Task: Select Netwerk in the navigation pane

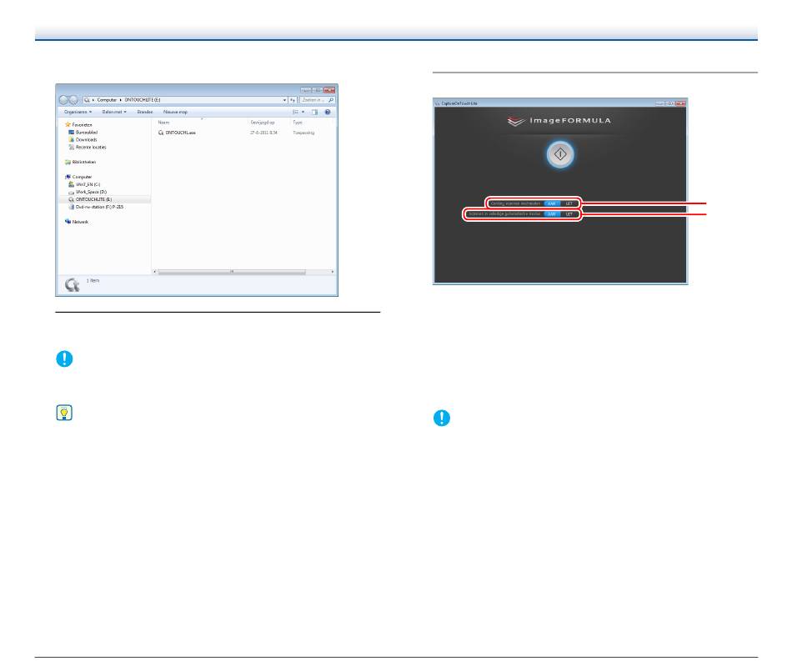Action: point(77,222)
